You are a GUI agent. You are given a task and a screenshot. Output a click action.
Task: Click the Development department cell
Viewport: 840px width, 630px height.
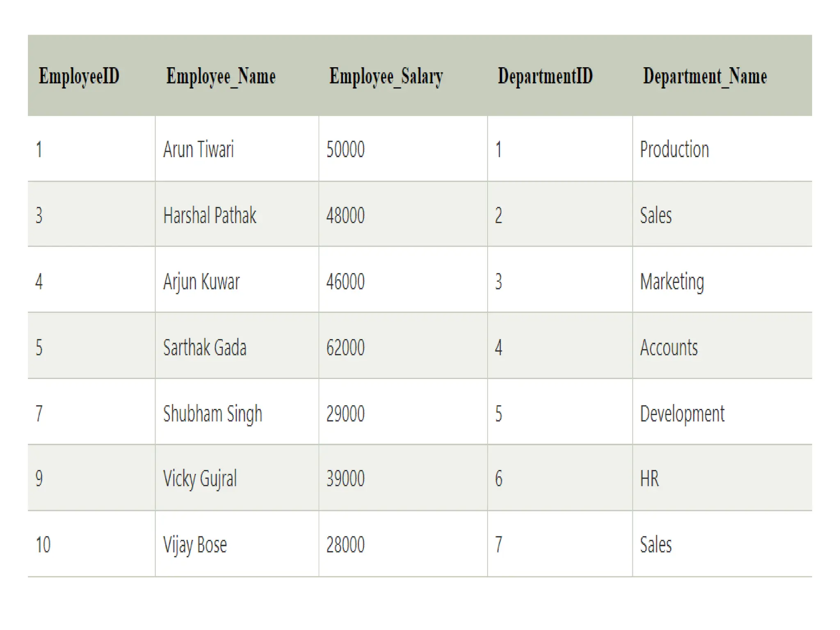[x=722, y=412]
